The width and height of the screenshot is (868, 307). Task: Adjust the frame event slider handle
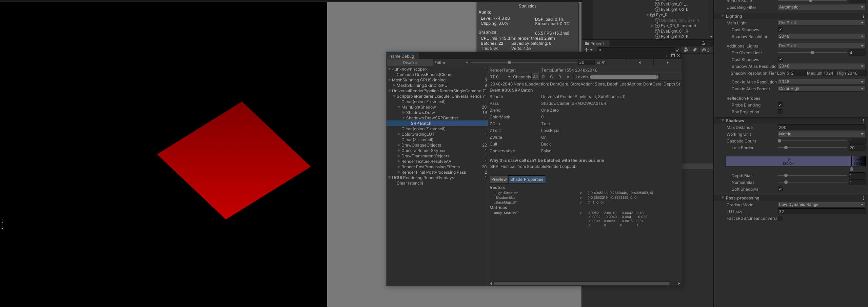pos(509,63)
